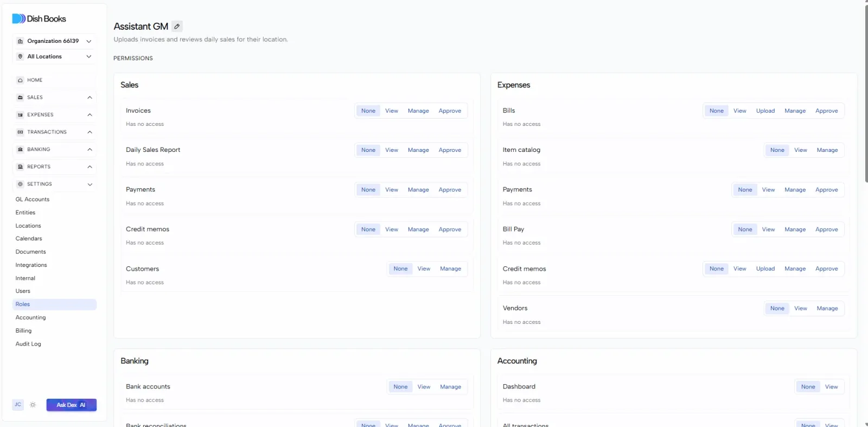Screen dimensions: 868x427
Task: Open the Audit Log page
Action: pyautogui.click(x=28, y=344)
